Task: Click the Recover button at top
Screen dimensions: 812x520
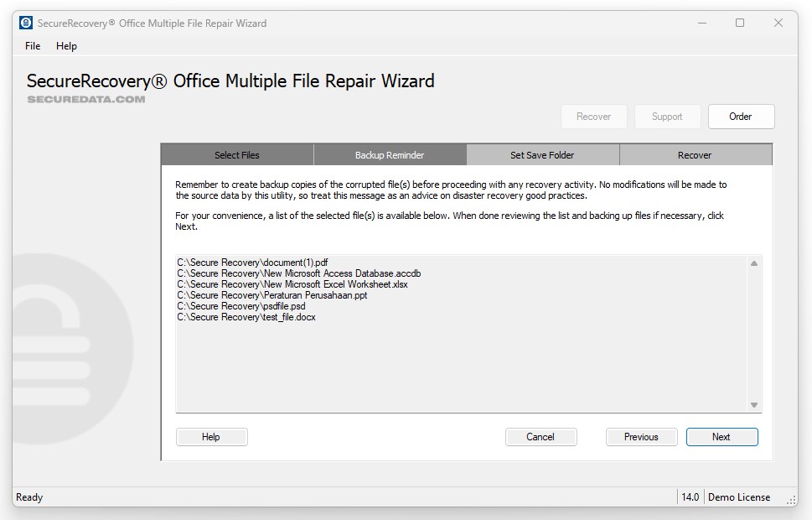Action: coord(593,117)
